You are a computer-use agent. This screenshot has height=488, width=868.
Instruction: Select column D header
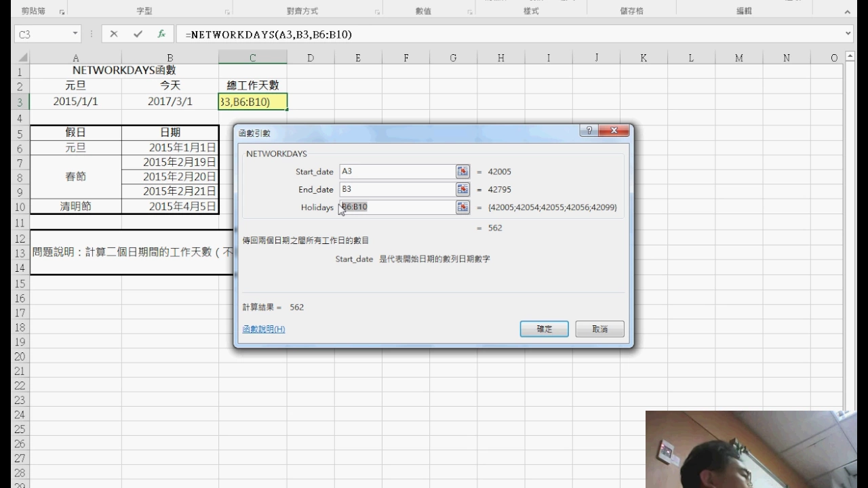[311, 58]
